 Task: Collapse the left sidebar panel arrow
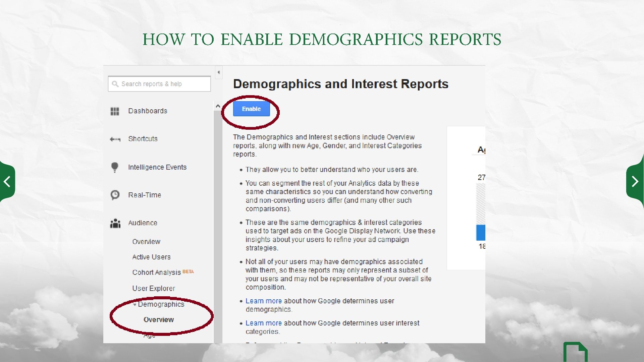(219, 72)
